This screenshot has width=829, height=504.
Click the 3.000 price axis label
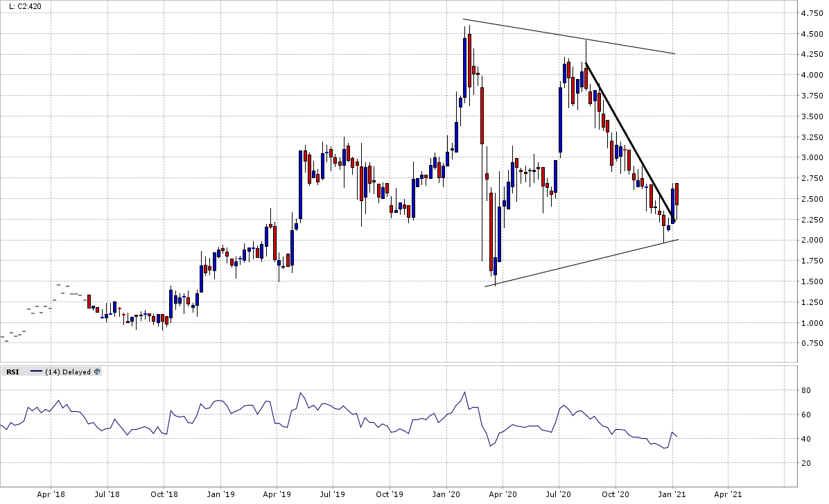pyautogui.click(x=812, y=157)
